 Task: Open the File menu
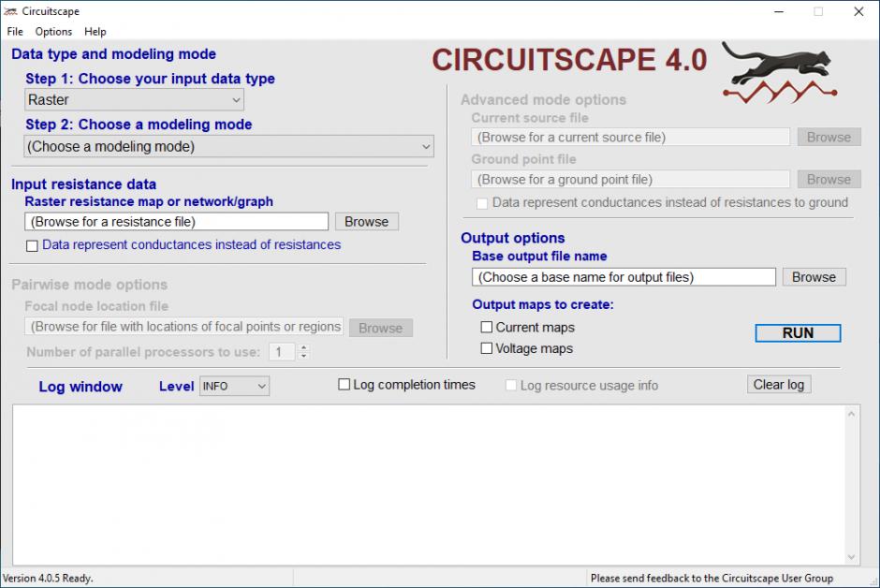coord(15,32)
